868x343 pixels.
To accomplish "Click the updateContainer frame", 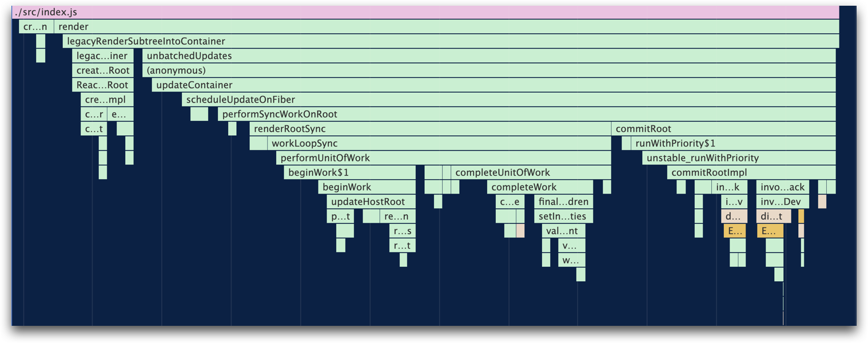I will pos(493,85).
